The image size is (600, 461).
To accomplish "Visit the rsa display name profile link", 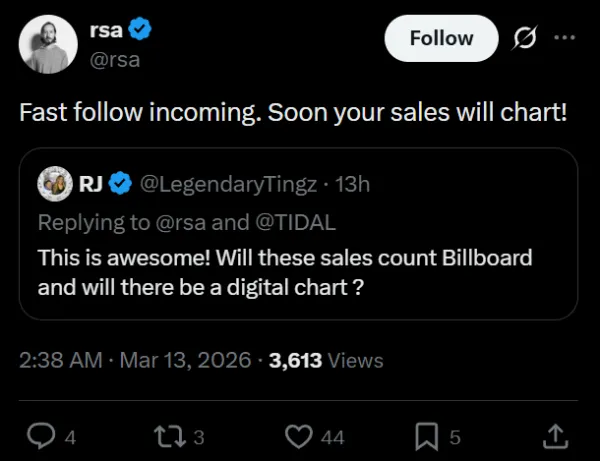I will coord(106,30).
